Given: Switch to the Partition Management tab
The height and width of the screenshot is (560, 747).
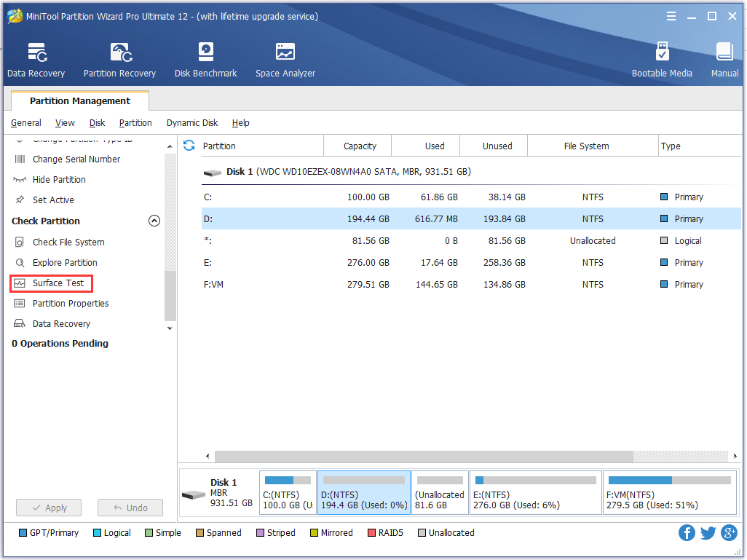Looking at the screenshot, I should 79,100.
